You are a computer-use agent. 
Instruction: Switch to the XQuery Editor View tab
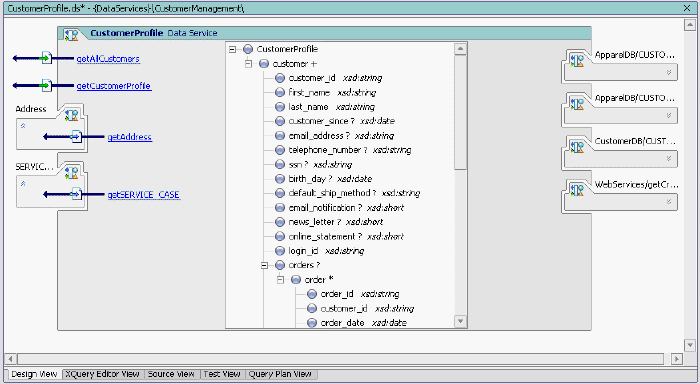(x=103, y=374)
